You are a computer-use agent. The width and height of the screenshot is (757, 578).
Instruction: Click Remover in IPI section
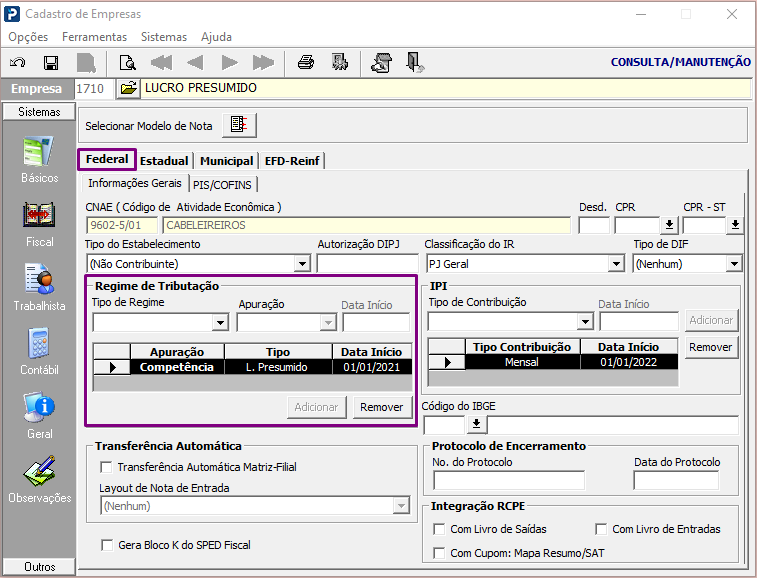pyautogui.click(x=711, y=347)
